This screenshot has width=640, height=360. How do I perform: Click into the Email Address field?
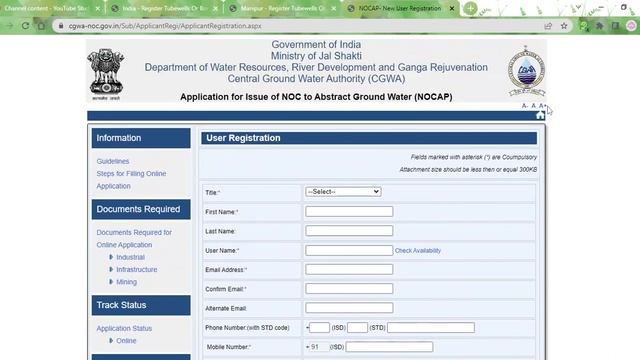pos(349,269)
